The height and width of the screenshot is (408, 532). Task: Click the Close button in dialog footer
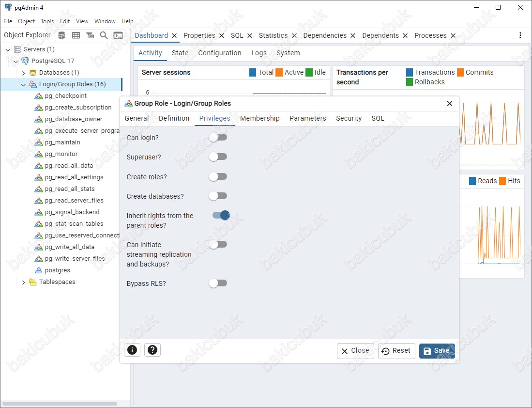355,351
